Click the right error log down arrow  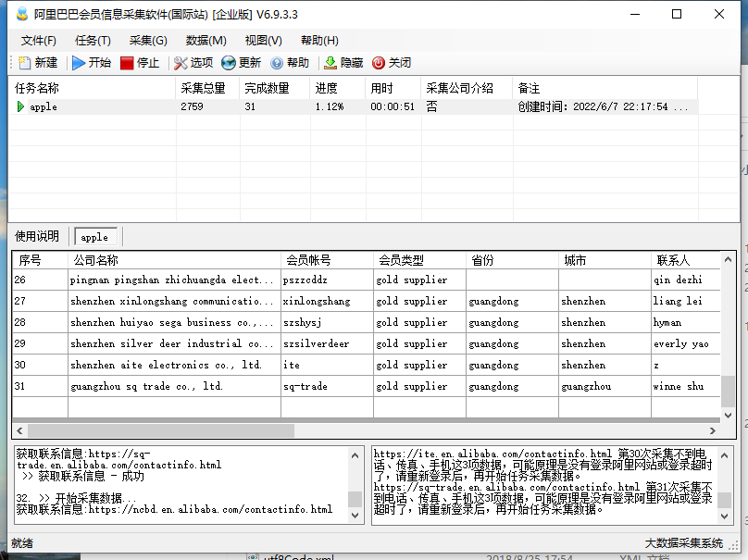(724, 516)
